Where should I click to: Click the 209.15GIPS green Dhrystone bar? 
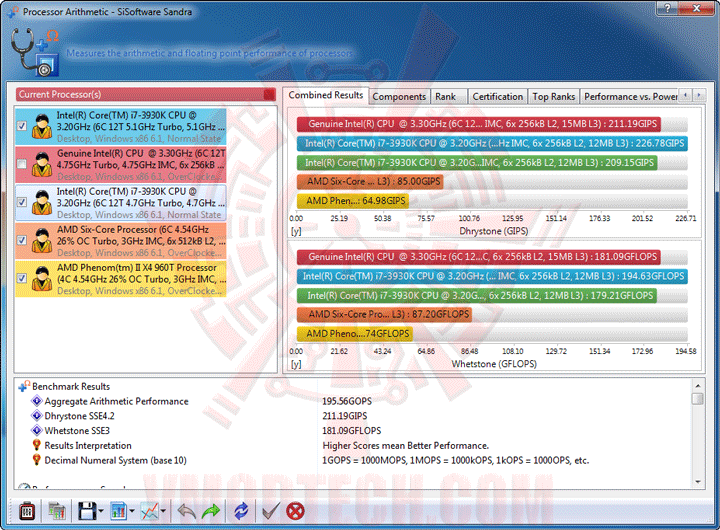(x=477, y=163)
